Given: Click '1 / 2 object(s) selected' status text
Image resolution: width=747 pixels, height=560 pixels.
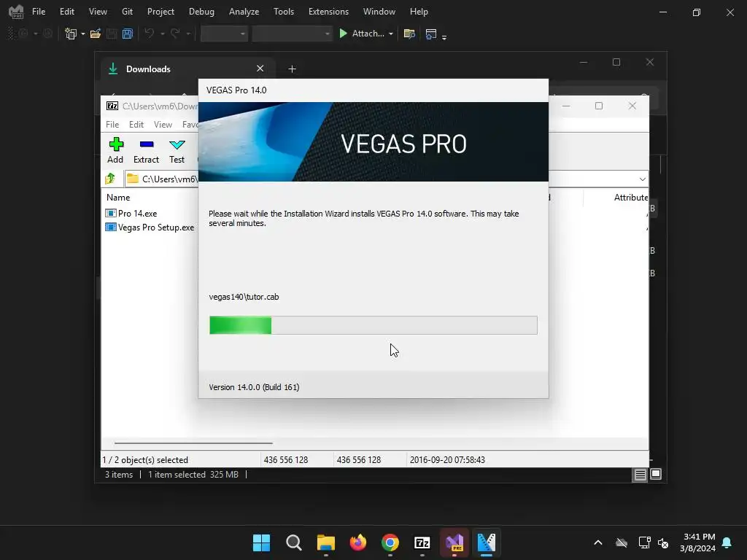Looking at the screenshot, I should pyautogui.click(x=145, y=460).
